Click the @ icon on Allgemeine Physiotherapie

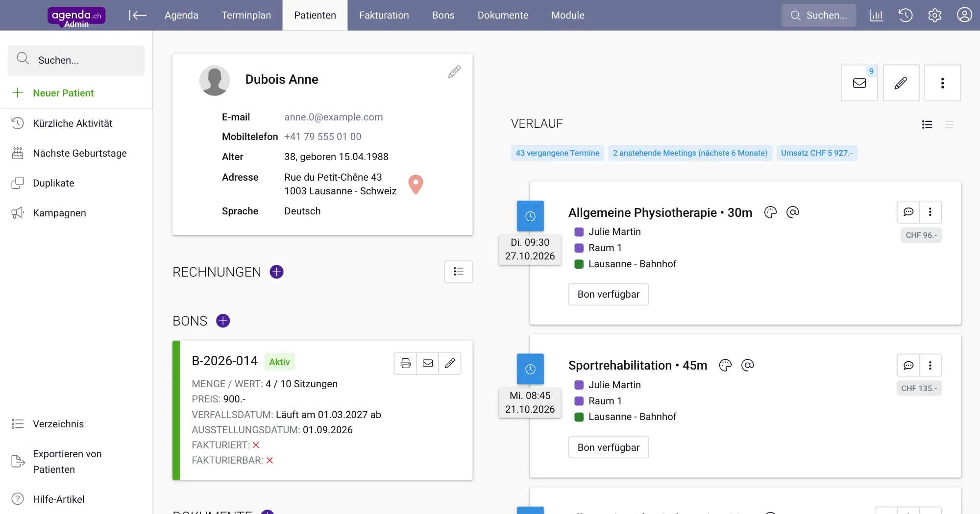coord(792,212)
